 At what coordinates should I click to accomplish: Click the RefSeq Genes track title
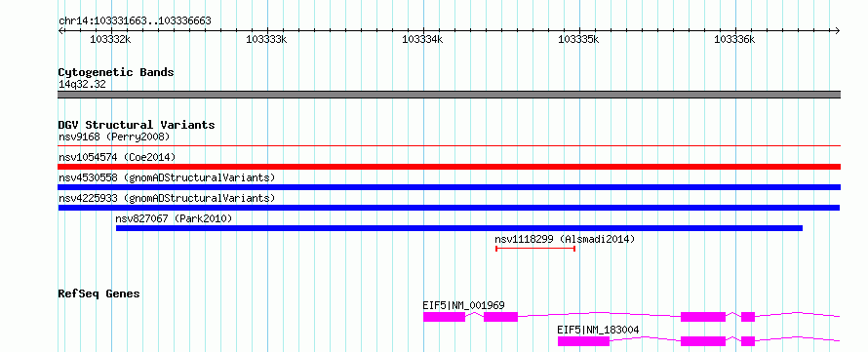click(99, 293)
